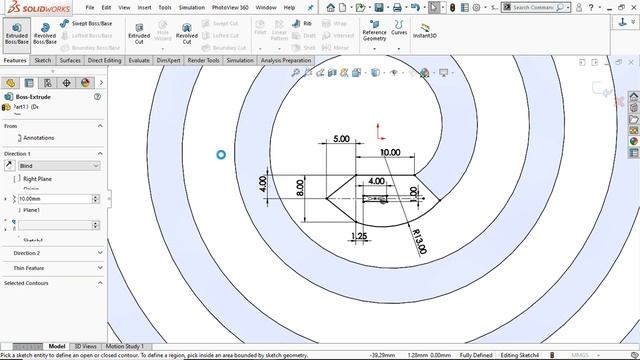The image size is (640, 360).
Task: Toggle Instant3D mode
Action: pos(424,31)
